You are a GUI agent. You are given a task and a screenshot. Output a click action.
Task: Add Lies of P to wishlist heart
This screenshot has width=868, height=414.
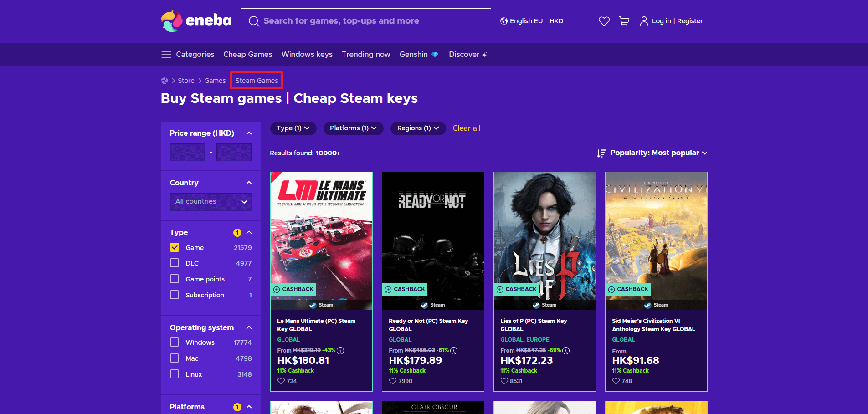(504, 381)
